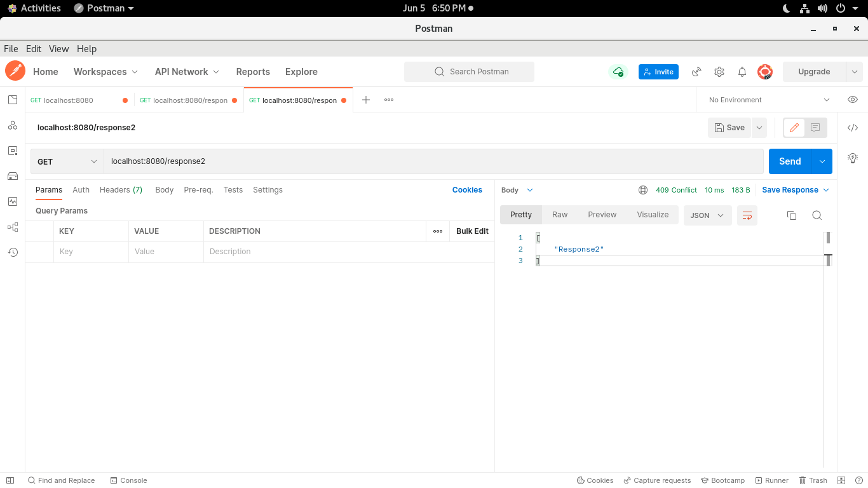This screenshot has width=868, height=488.
Task: Open the Monitors sidebar panel
Action: click(13, 201)
